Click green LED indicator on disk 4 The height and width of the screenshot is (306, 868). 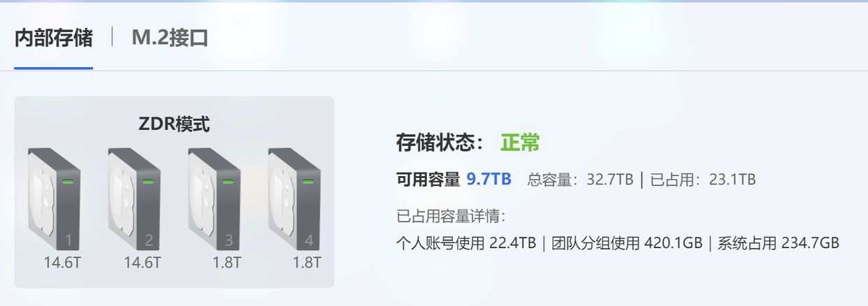pos(308,182)
